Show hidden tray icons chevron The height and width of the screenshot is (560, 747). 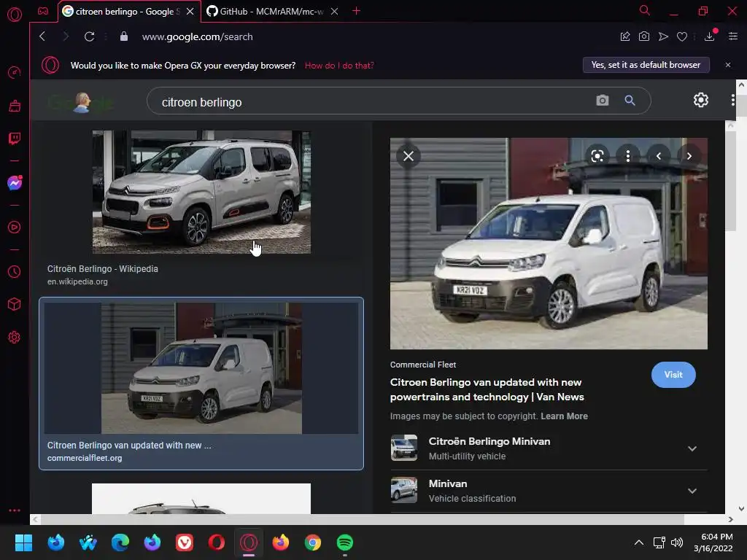click(639, 542)
